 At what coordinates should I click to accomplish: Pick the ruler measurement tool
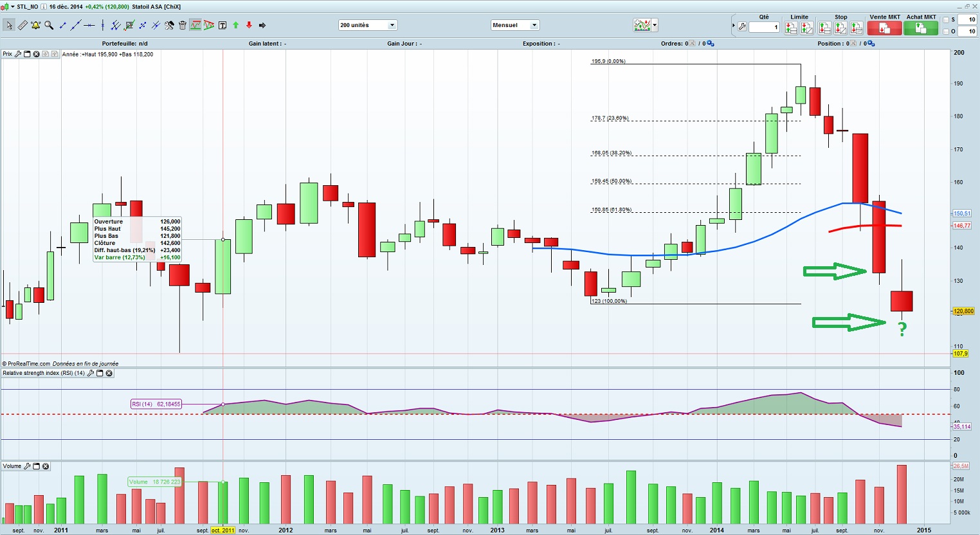[23, 25]
